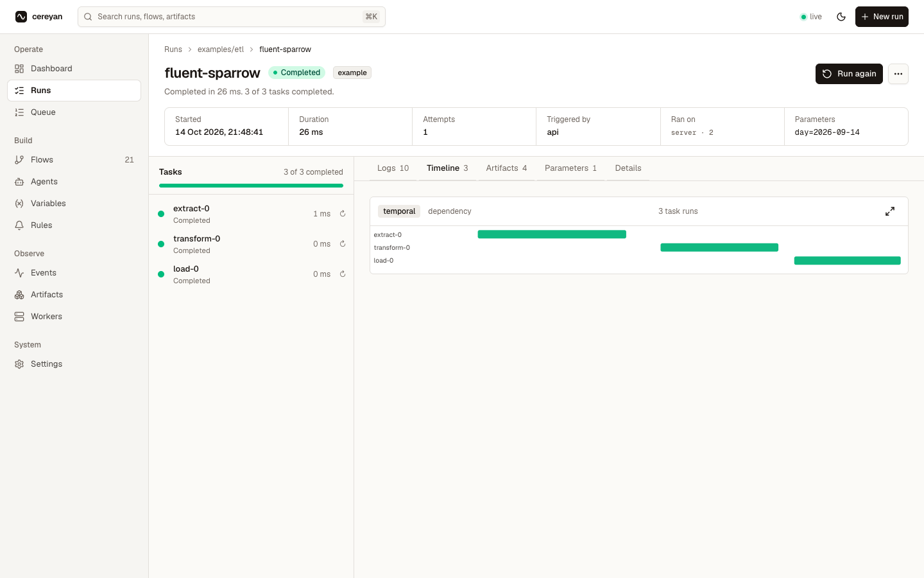Click the tasks completed progress bar

pos(251,186)
